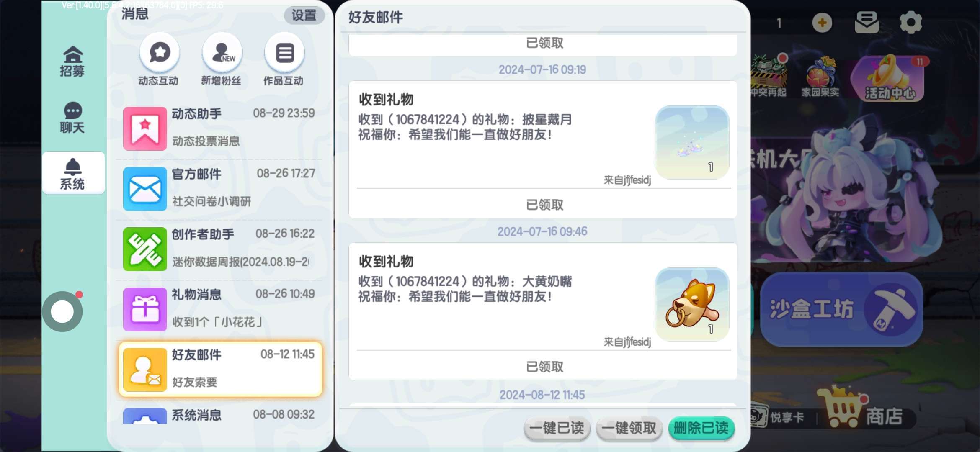Tap the floating round assist button

point(62,311)
